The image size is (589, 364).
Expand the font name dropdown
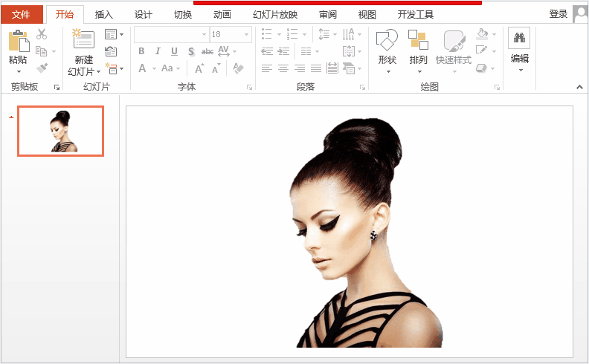coord(204,34)
